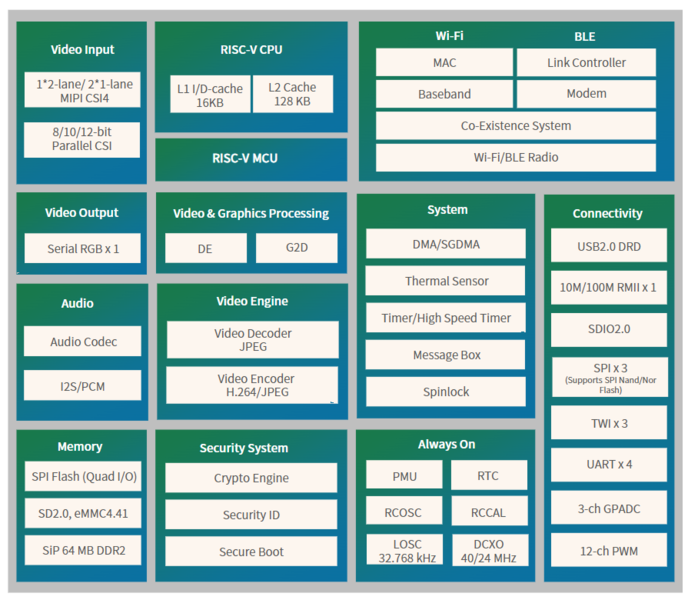The height and width of the screenshot is (600, 688).
Task: Select the 8/10/12-bit Parallel CSI box
Action: tap(82, 139)
